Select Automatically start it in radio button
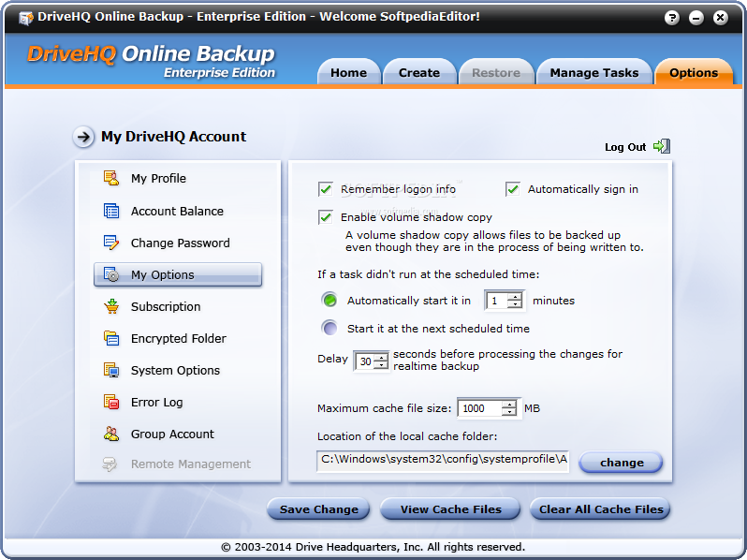The image size is (747, 560). tap(330, 301)
